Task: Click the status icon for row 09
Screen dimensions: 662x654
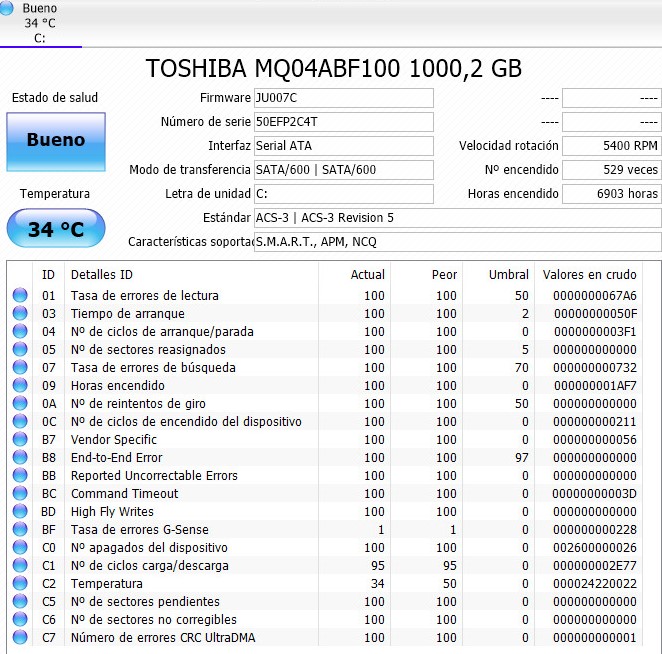Action: coord(20,385)
